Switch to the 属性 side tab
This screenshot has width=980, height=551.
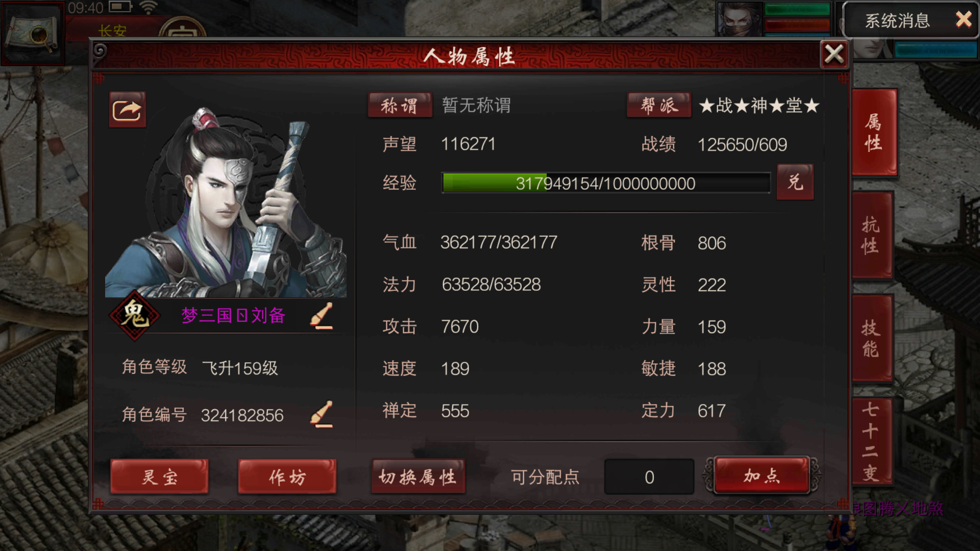(x=874, y=133)
